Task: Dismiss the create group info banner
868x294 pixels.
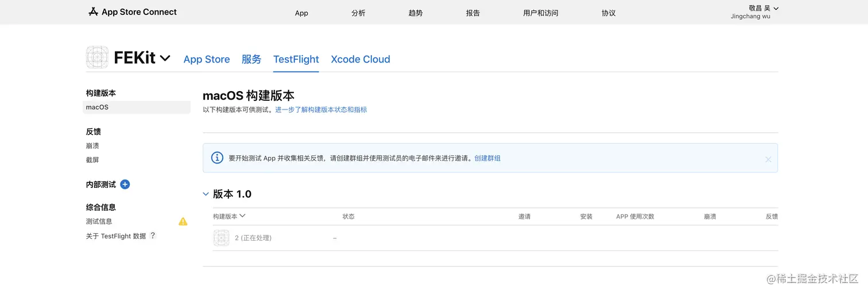Action: (768, 159)
